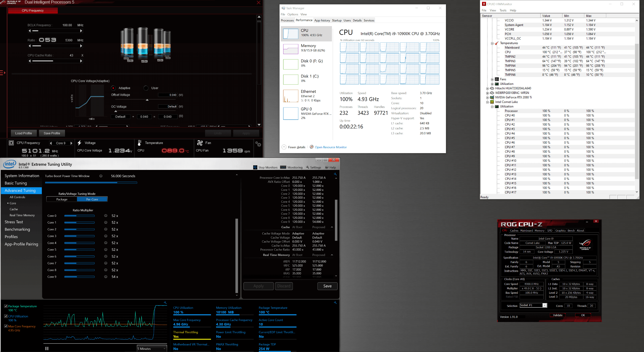Click the settings gear in Dual Intelligent Processors
The width and height of the screenshot is (644, 352).
pyautogui.click(x=258, y=144)
